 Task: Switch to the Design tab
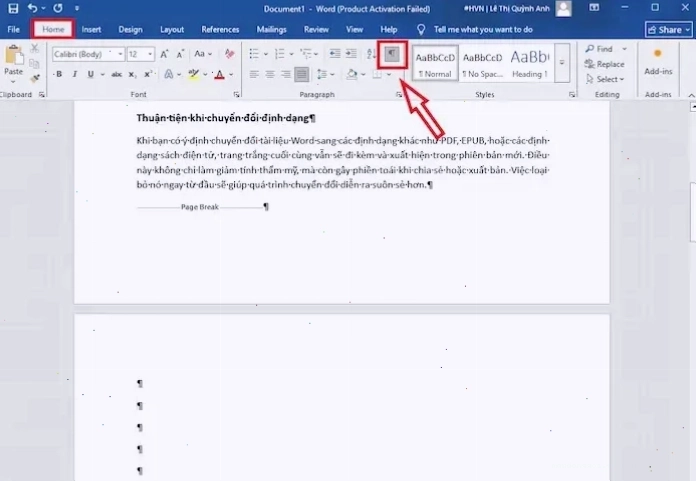[130, 29]
